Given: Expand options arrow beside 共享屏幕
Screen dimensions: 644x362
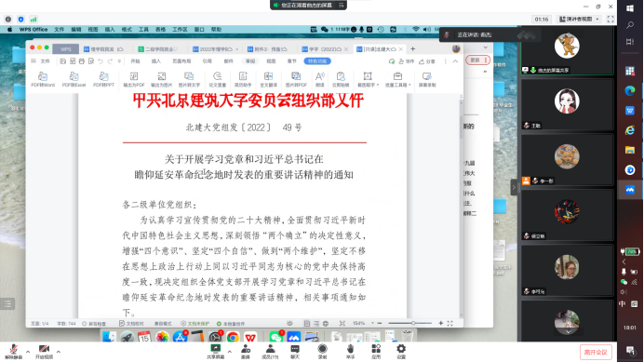Looking at the screenshot, I should [229, 352].
